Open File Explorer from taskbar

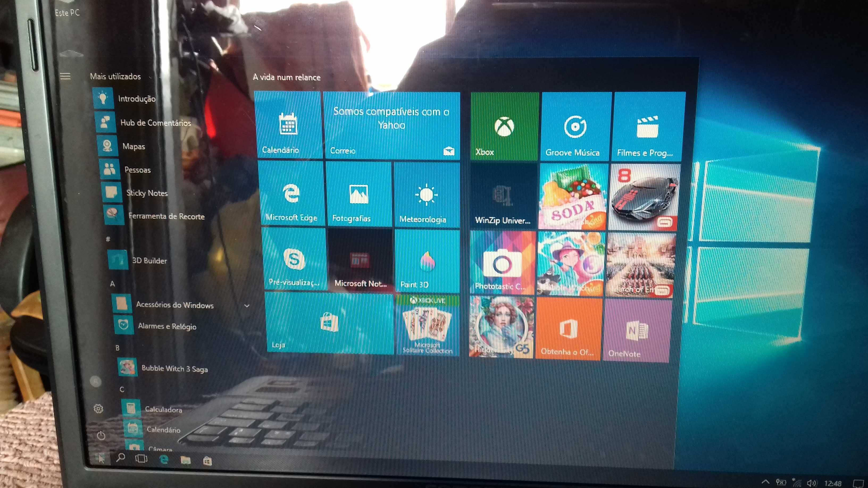186,460
